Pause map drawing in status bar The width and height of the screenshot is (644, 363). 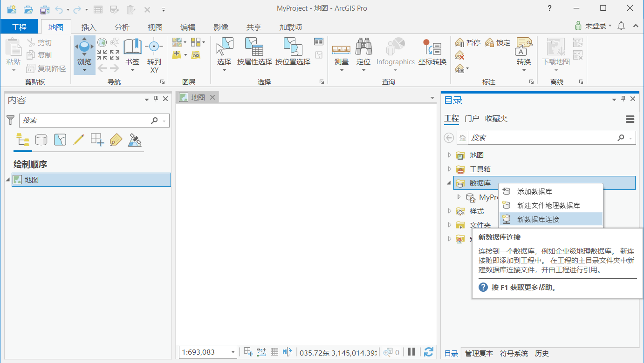pos(411,352)
